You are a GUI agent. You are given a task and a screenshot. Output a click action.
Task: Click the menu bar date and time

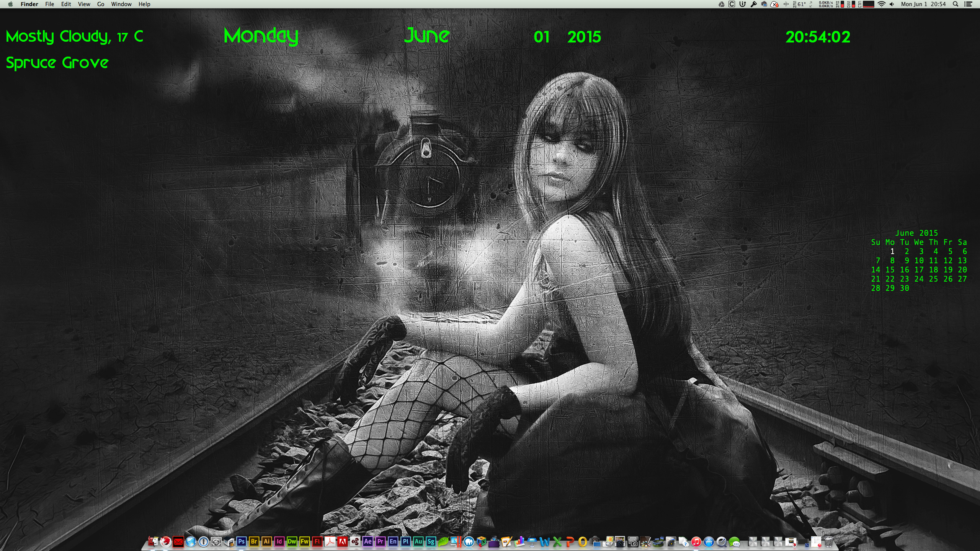pyautogui.click(x=923, y=4)
